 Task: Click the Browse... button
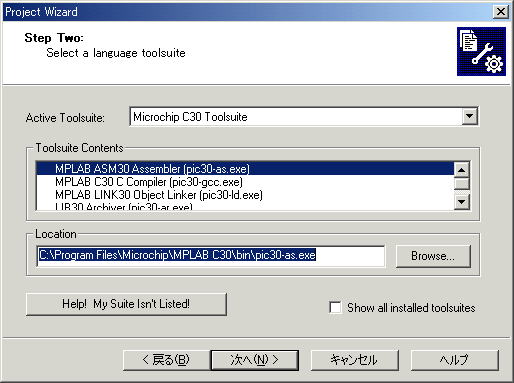[433, 256]
